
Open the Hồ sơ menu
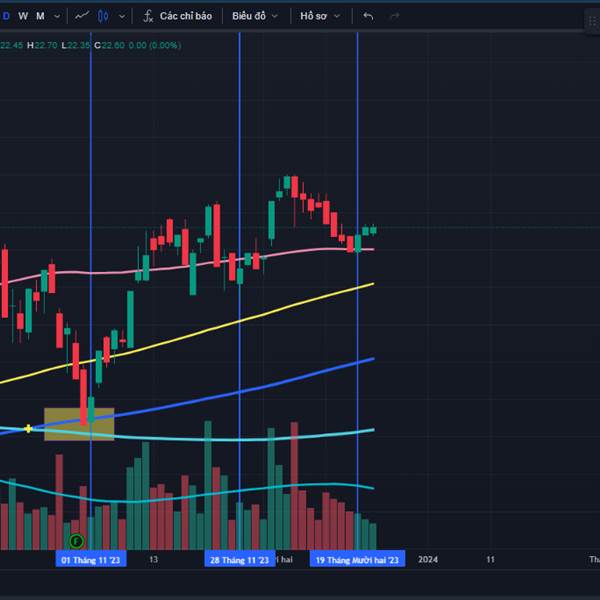(x=313, y=16)
